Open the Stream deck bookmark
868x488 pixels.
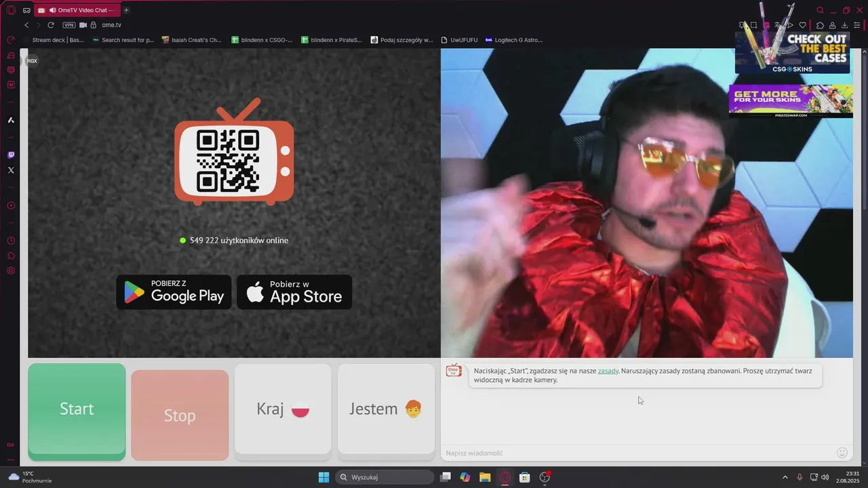(x=53, y=40)
